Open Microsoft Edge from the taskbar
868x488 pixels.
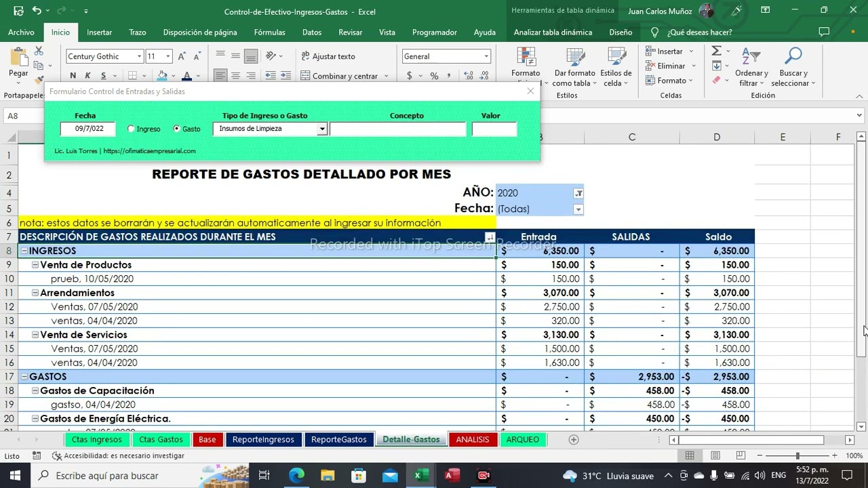coord(296,475)
